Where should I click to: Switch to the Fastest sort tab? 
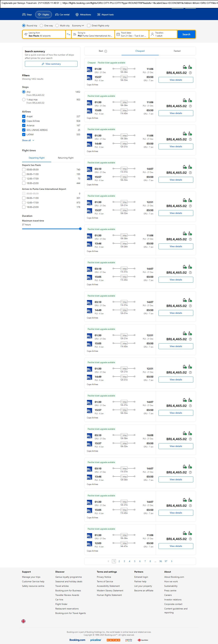[177, 51]
